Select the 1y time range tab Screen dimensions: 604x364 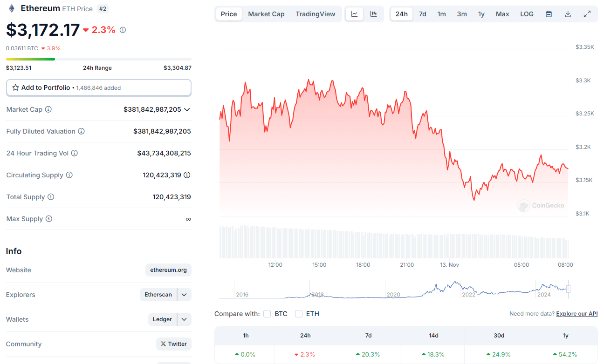point(481,14)
